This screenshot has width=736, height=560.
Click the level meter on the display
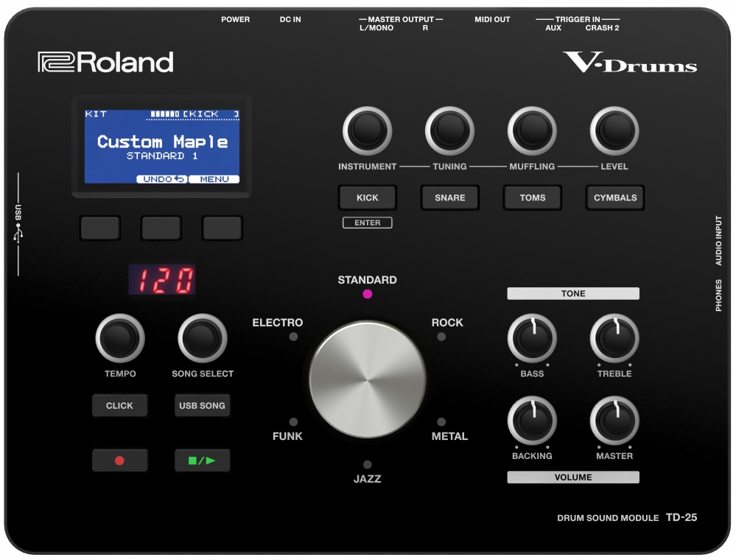coord(165,113)
